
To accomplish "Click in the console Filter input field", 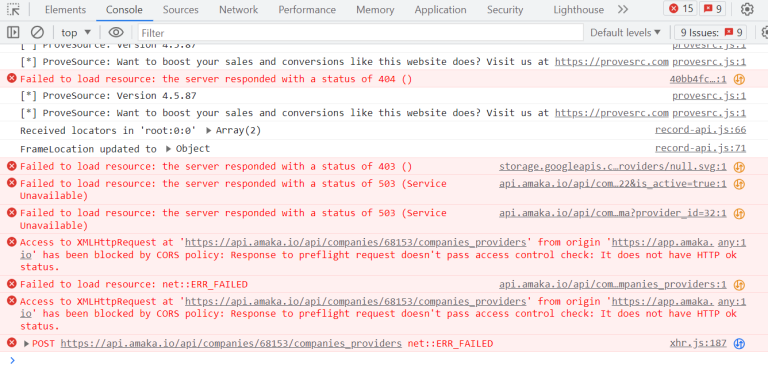I will (360, 33).
